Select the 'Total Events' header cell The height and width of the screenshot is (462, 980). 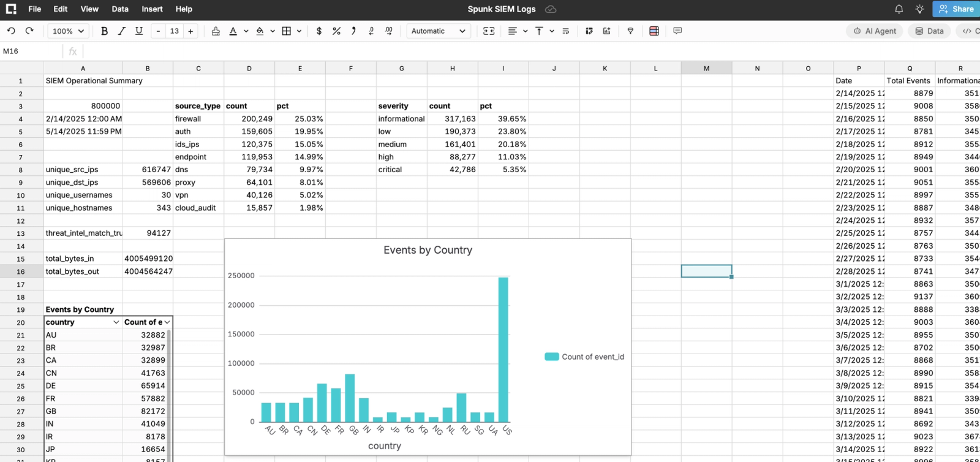[910, 81]
